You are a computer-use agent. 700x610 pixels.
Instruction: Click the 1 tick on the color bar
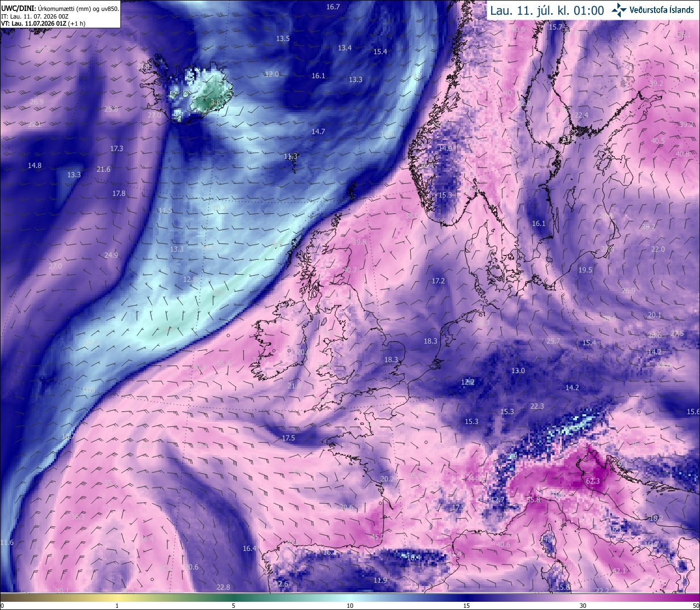pyautogui.click(x=117, y=605)
